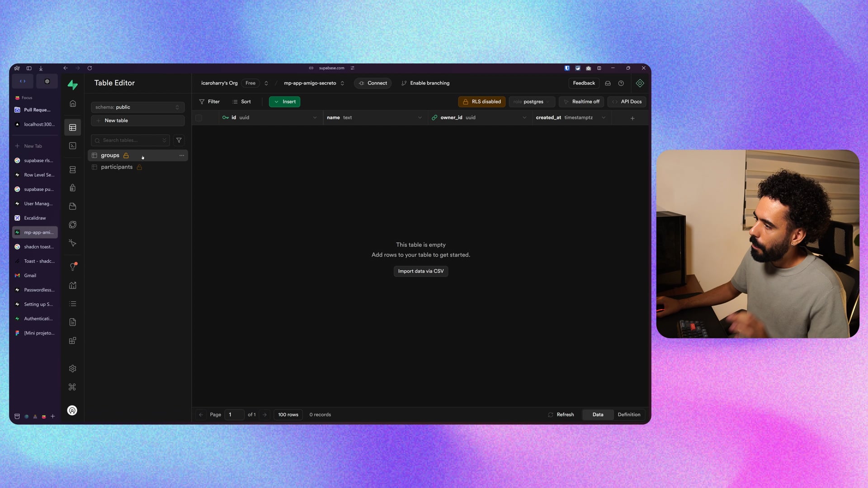Select the participants table
868x488 pixels.
click(x=117, y=167)
